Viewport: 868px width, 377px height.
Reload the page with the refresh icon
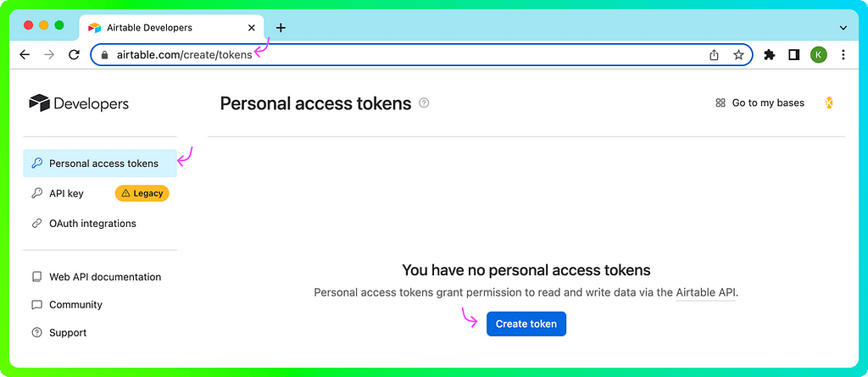coord(74,54)
